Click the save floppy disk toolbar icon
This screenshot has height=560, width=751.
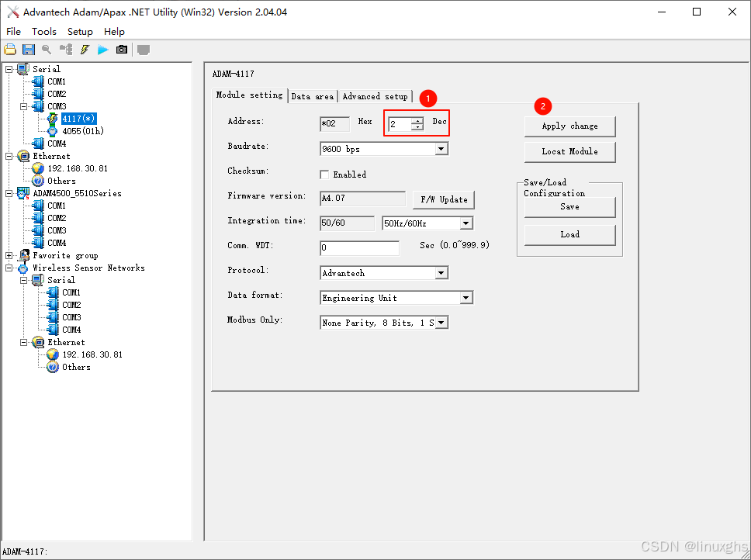click(29, 50)
